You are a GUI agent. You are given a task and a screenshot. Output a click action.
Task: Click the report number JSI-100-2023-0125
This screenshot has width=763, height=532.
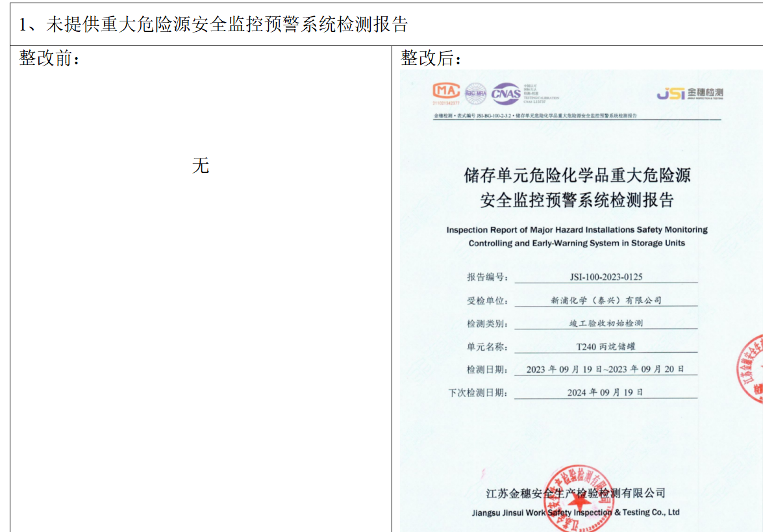point(606,277)
